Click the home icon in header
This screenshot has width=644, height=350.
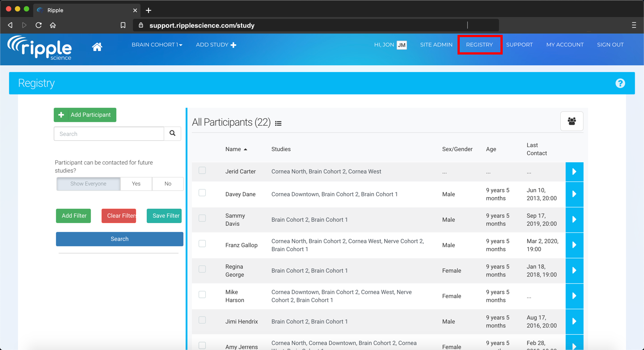coord(97,46)
